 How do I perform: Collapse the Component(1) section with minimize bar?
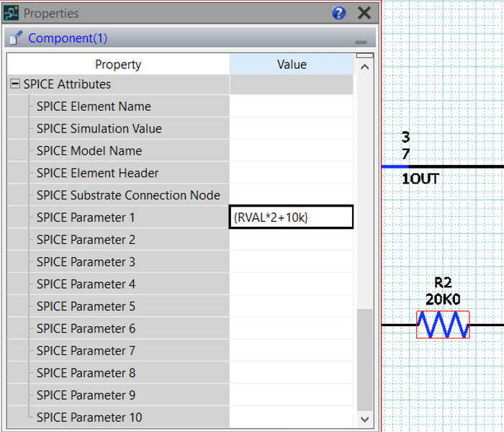[361, 42]
